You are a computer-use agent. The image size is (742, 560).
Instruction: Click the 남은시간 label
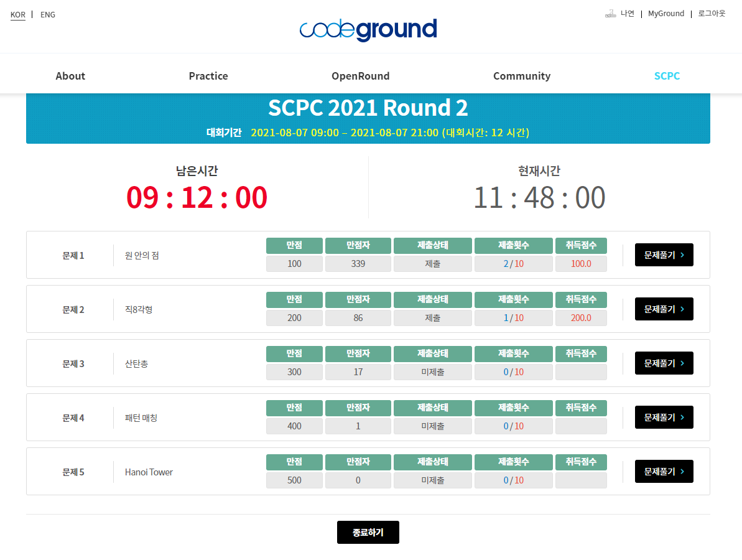(197, 170)
